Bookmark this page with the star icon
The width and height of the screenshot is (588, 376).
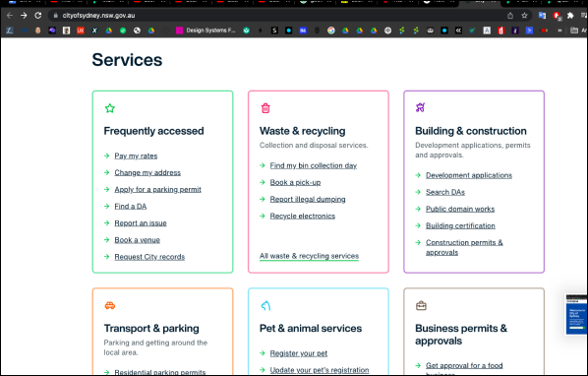click(524, 16)
